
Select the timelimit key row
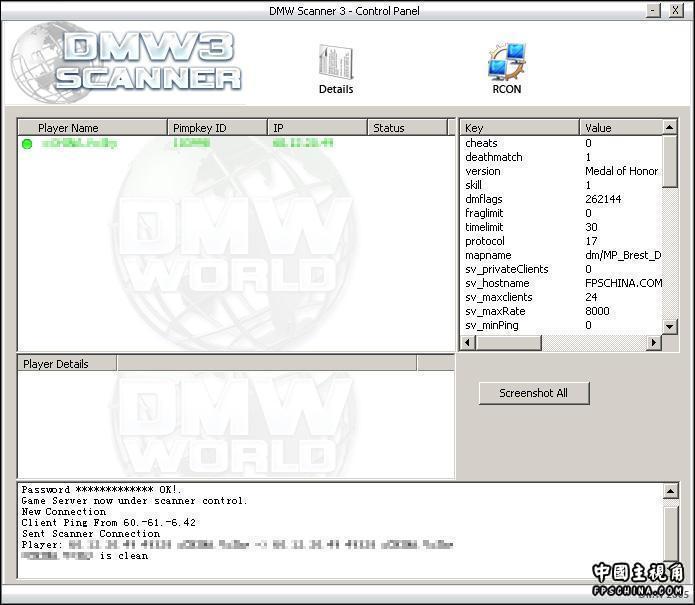(562, 227)
